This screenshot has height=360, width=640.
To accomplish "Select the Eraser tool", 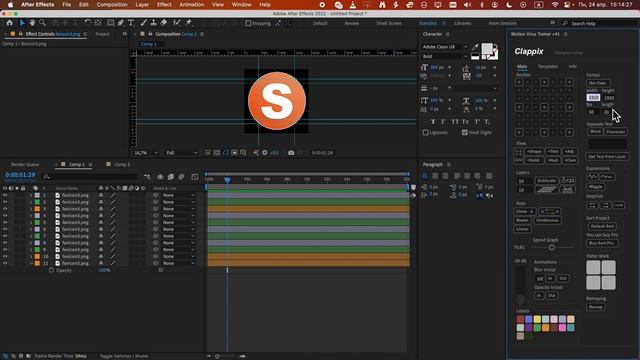I will click(x=164, y=23).
